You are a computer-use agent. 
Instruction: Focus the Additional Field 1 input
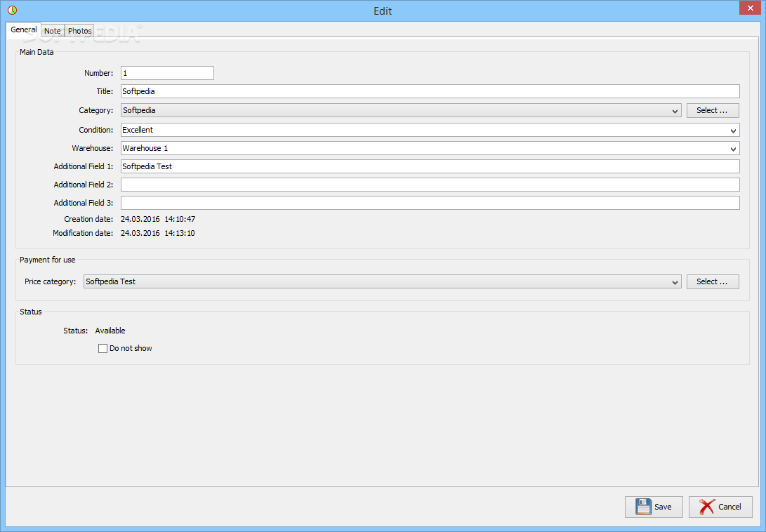(x=430, y=166)
